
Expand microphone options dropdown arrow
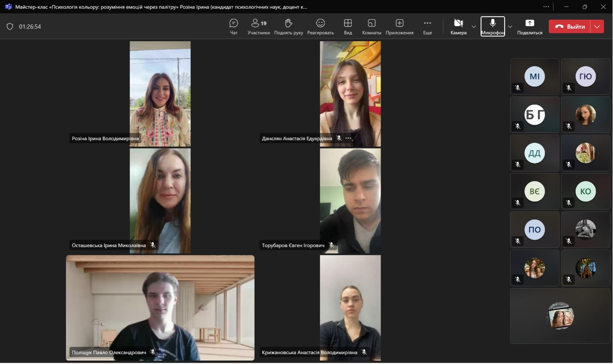[x=510, y=27]
